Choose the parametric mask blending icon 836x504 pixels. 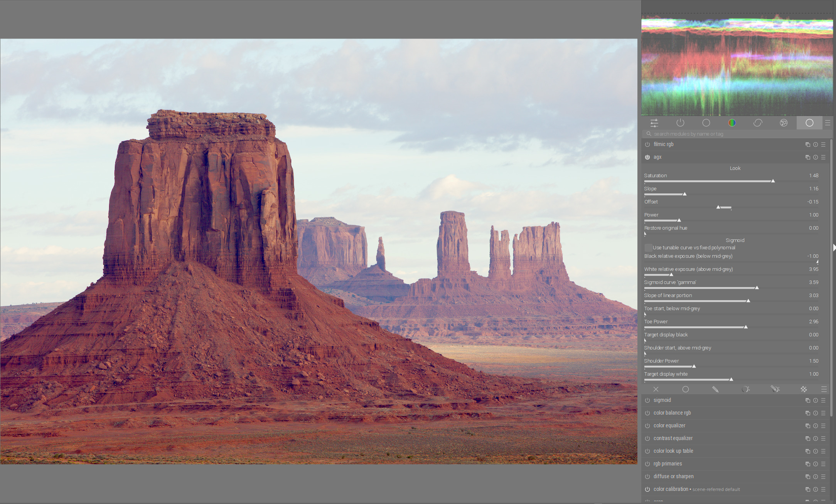pos(745,389)
